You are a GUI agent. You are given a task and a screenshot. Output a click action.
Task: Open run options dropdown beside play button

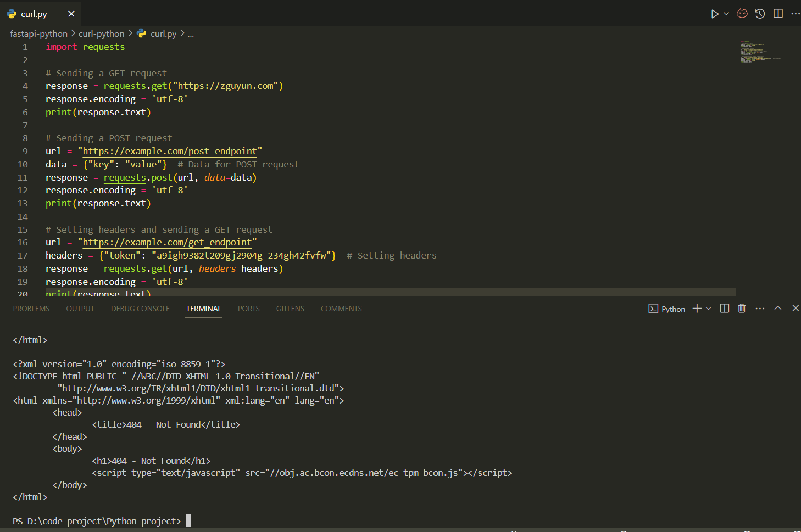click(x=726, y=14)
